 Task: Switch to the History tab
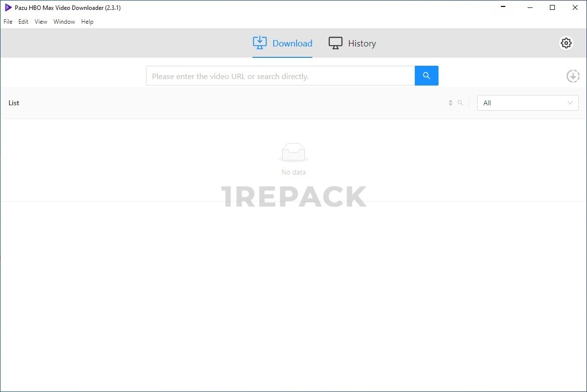pyautogui.click(x=352, y=44)
